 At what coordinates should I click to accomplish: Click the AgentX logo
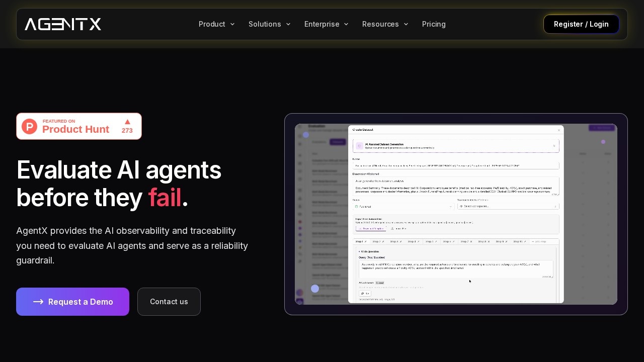(63, 24)
